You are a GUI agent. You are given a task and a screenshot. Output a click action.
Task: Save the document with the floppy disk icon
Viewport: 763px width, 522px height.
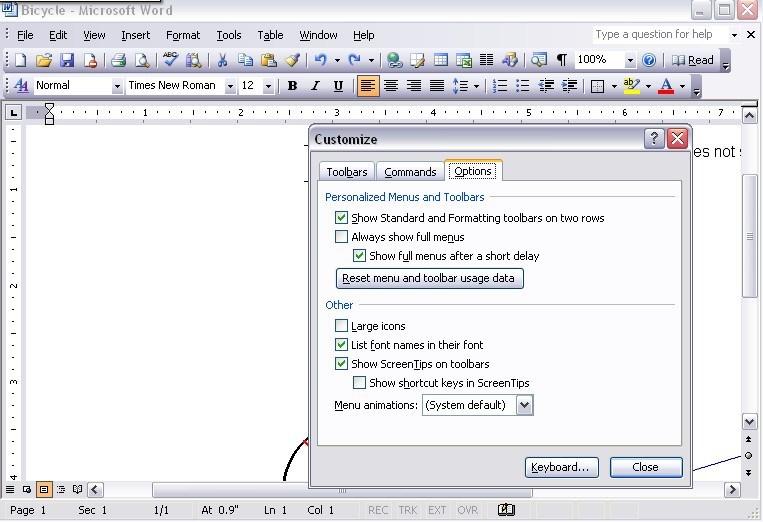coord(67,60)
